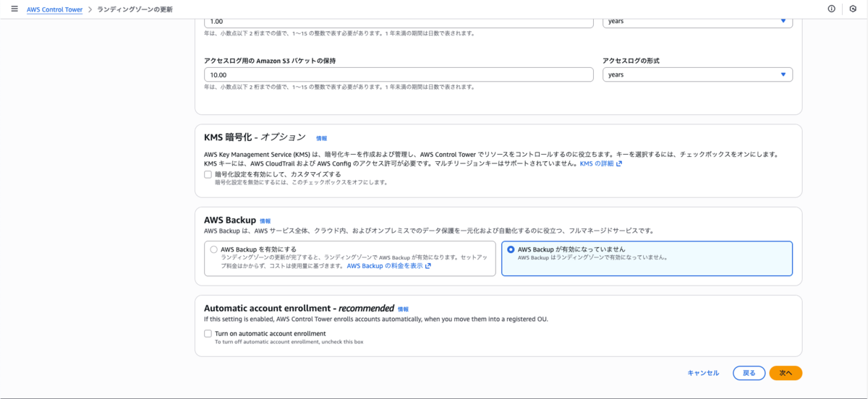Click the AWS Backup section heading

pos(230,220)
